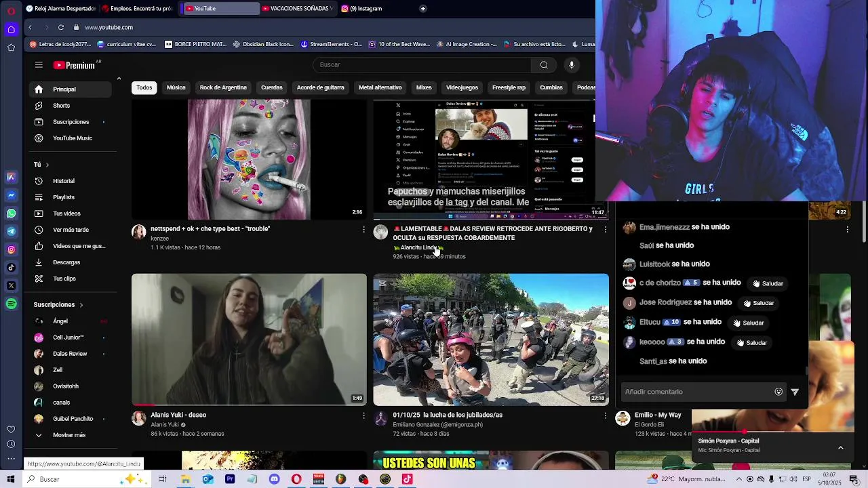
Task: Select the Rock de Argentina chip
Action: coord(223,87)
